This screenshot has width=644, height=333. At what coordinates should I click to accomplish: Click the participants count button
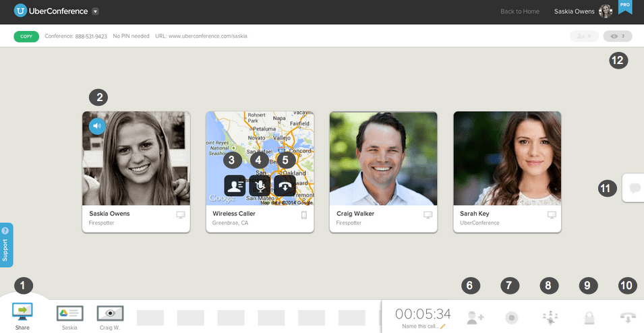click(584, 36)
